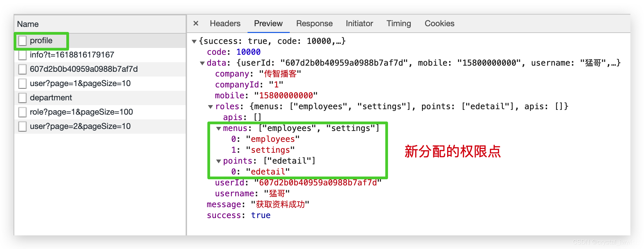Click the icon box beside user?page=2&pageSize=10
Screen dimensions: 644x249
(x=22, y=127)
